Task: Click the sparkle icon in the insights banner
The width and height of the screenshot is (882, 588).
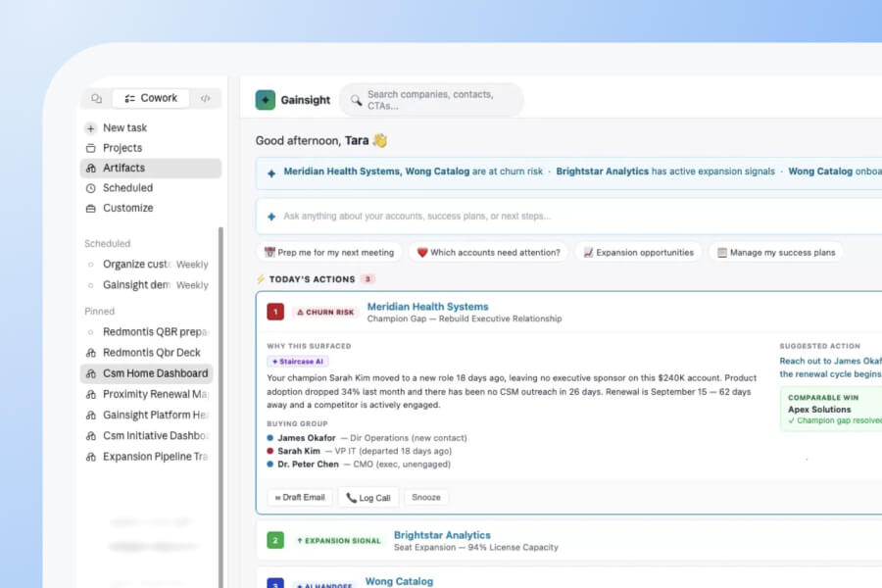Action: [271, 173]
